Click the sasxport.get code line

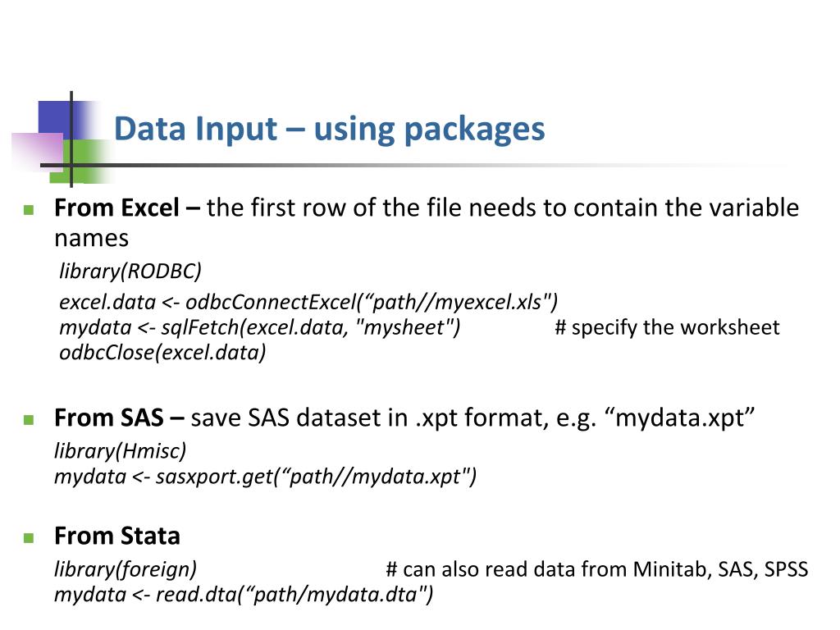(265, 477)
